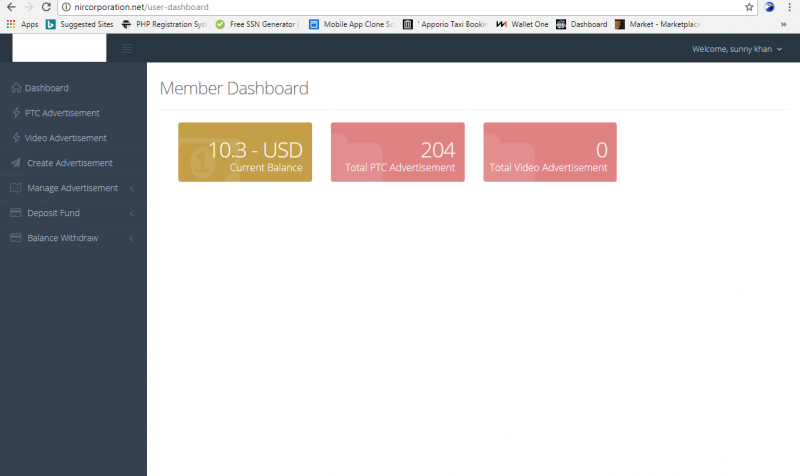Viewport: 800px width, 476px height.
Task: Open the Wallet One bookmark
Action: 522,24
